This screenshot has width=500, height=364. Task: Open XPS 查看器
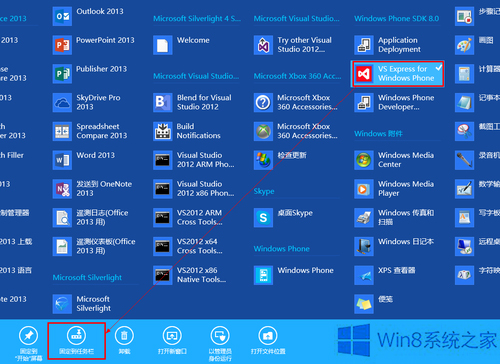[385, 275]
